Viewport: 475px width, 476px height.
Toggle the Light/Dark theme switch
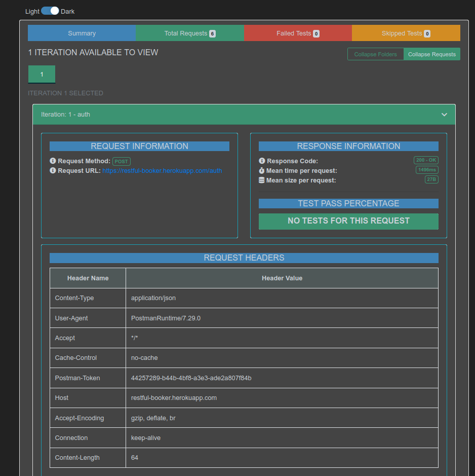(50, 11)
